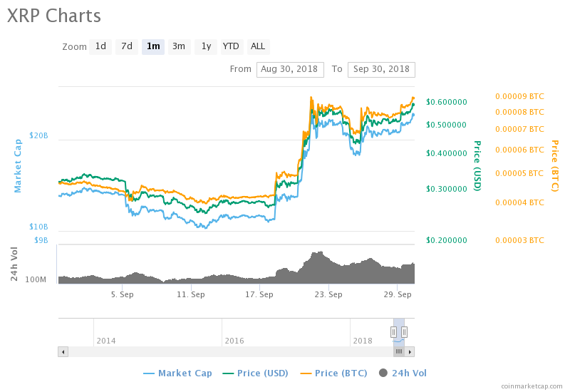Image resolution: width=570 pixels, height=392 pixels.
Task: Click the vertical 24h Vol axis title
Action: (x=14, y=264)
